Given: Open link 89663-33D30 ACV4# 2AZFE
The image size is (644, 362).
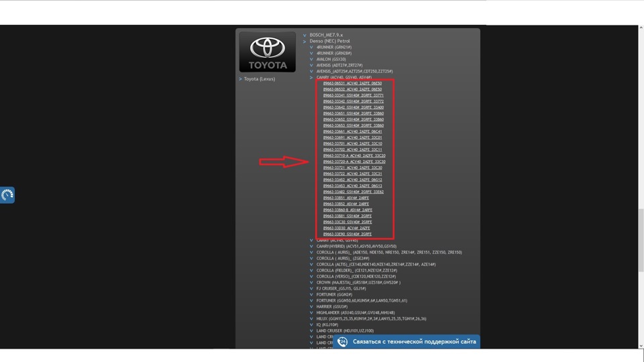Looking at the screenshot, I should coord(346,228).
